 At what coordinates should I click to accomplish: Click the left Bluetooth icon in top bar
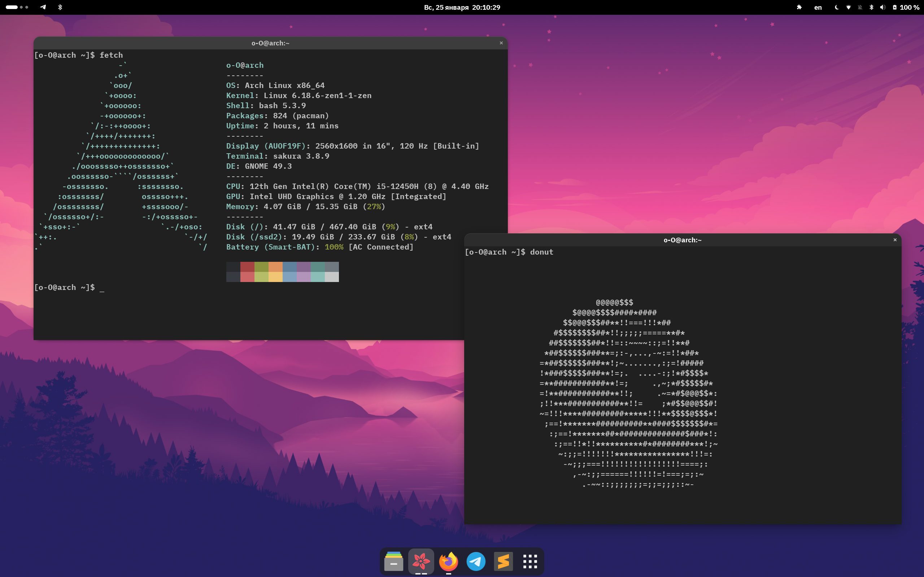point(60,7)
